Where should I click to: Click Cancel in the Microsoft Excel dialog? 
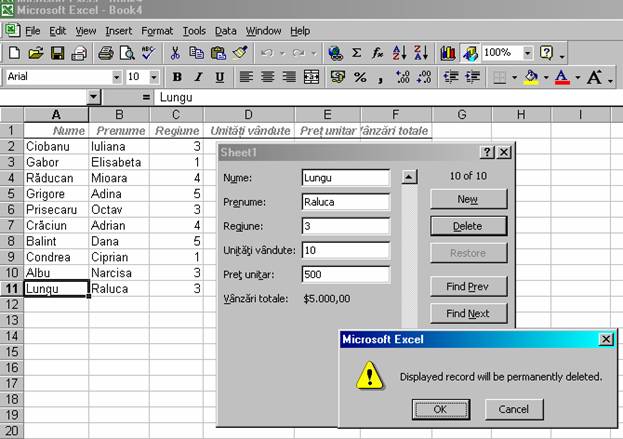coord(513,409)
